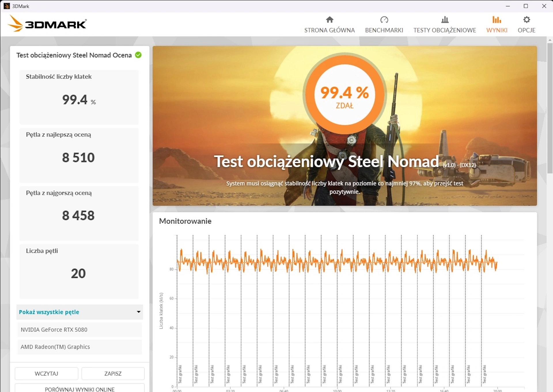This screenshot has width=553, height=392.
Task: Click the bar chart Testy Obciążeniowe icon
Action: [445, 20]
